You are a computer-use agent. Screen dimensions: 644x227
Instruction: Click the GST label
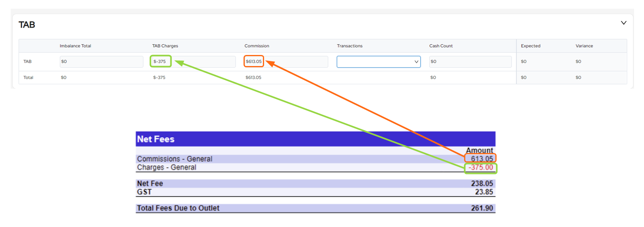(x=144, y=192)
